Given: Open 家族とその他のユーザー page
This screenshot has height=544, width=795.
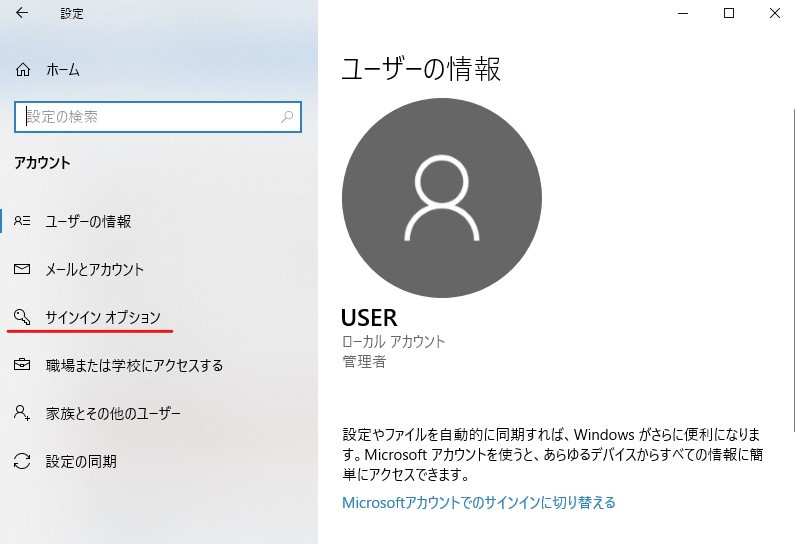Looking at the screenshot, I should pyautogui.click(x=113, y=413).
